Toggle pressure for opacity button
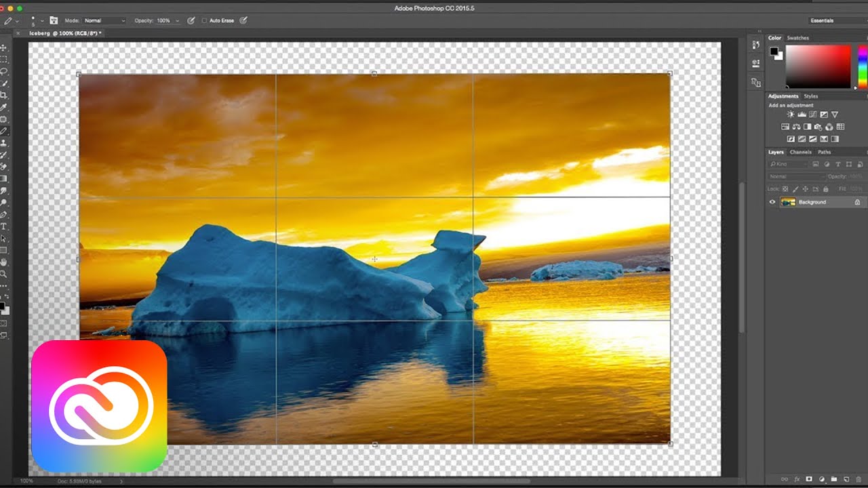The image size is (868, 488). click(191, 21)
